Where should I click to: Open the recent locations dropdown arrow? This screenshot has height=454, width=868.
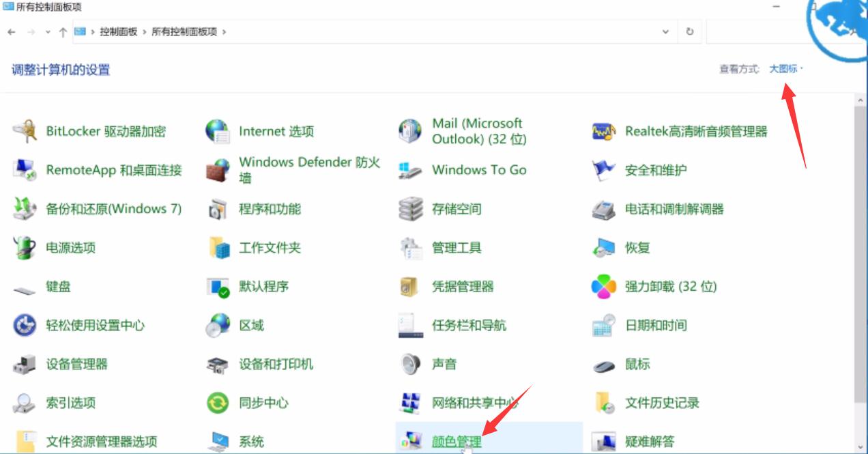[x=48, y=32]
